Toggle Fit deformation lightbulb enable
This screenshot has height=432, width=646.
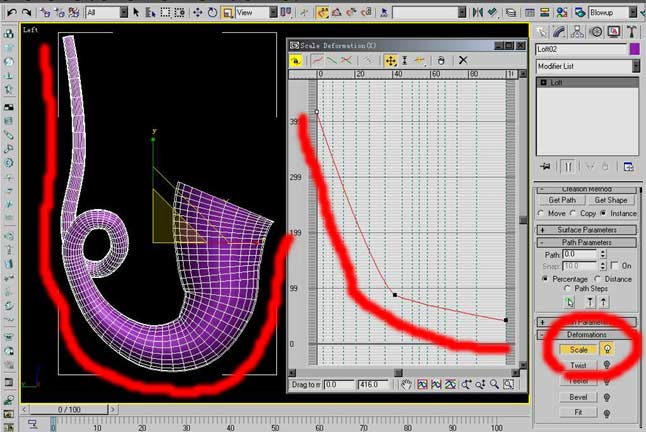[x=606, y=413]
